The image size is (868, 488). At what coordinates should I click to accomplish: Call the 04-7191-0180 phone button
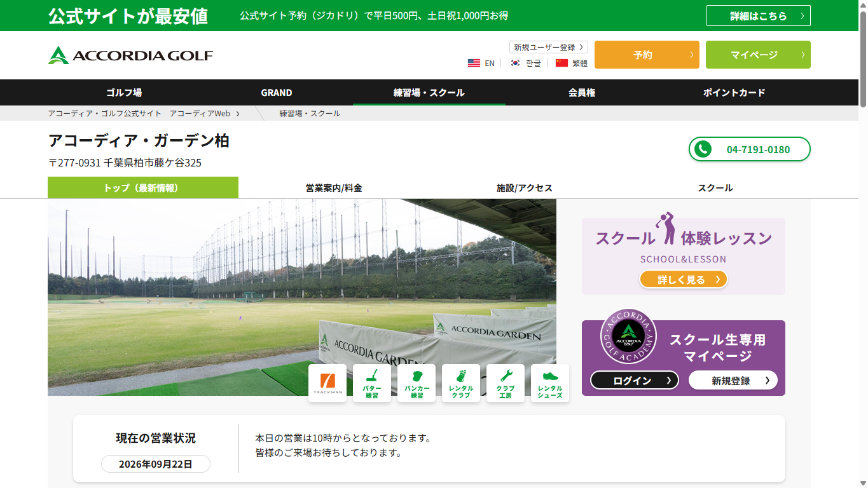pos(750,149)
